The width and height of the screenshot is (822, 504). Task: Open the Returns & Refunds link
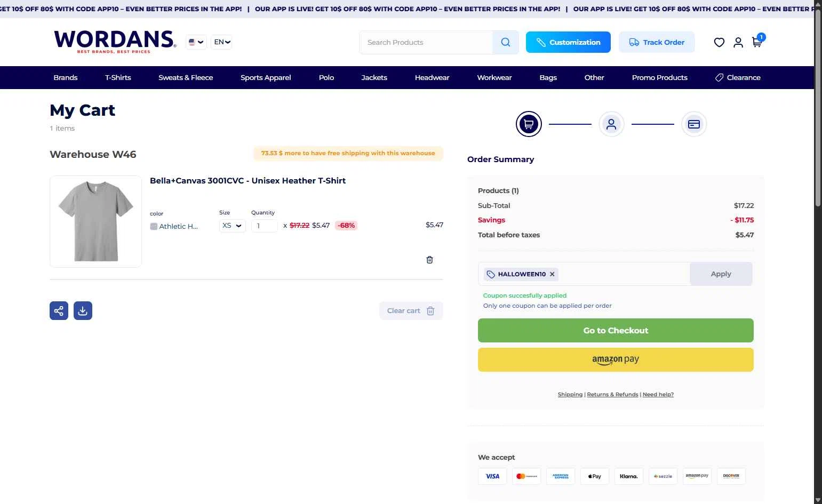(612, 394)
